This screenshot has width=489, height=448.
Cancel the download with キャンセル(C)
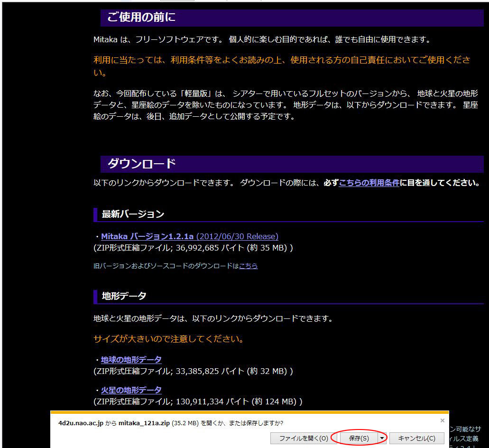click(x=416, y=439)
